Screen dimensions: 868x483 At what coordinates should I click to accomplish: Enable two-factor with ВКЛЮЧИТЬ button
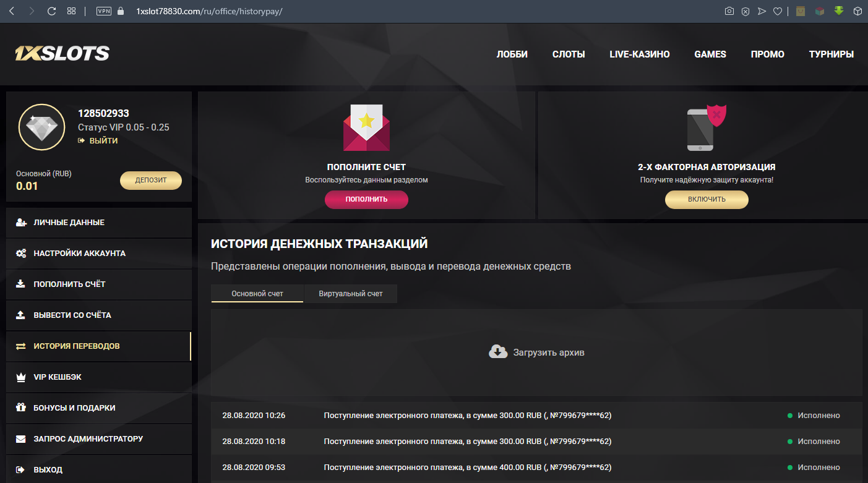click(x=707, y=199)
